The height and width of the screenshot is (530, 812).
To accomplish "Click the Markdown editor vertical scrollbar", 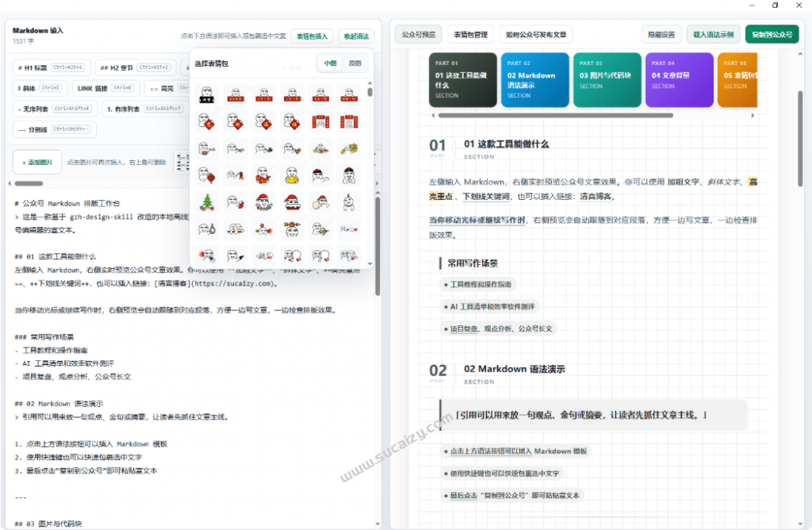I will click(377, 247).
